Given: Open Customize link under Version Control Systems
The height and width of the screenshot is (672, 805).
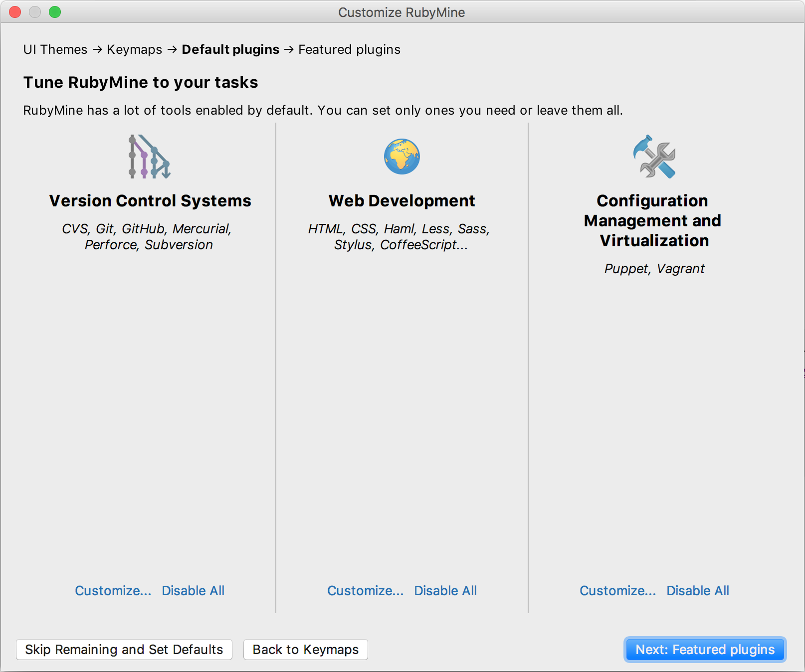Looking at the screenshot, I should [x=113, y=591].
